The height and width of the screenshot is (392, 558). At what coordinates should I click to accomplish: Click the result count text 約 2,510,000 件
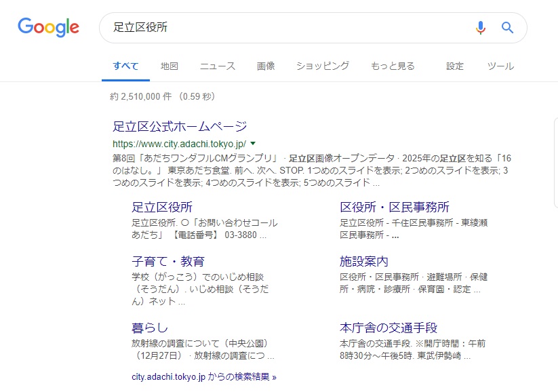point(140,96)
